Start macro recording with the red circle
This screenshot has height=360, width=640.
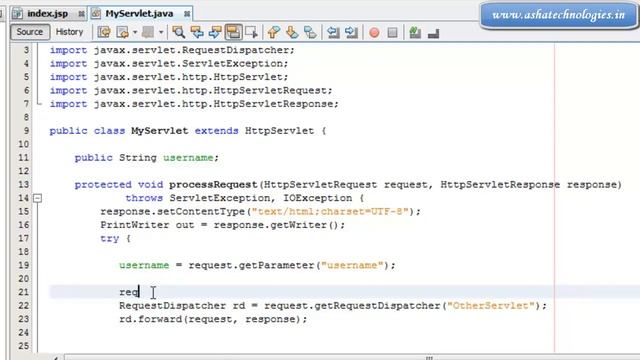point(374,32)
